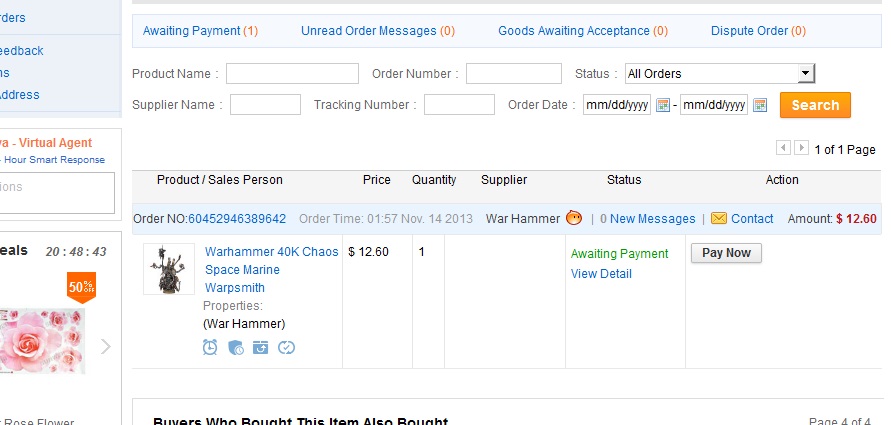The width and height of the screenshot is (891, 425).
Task: Click the return box icon under properties
Action: (261, 347)
